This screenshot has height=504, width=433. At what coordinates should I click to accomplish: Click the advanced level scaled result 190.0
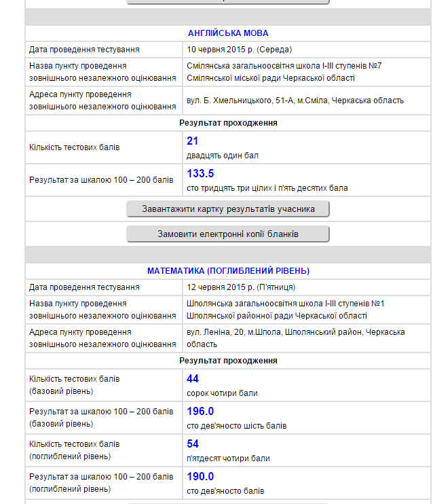(x=200, y=476)
